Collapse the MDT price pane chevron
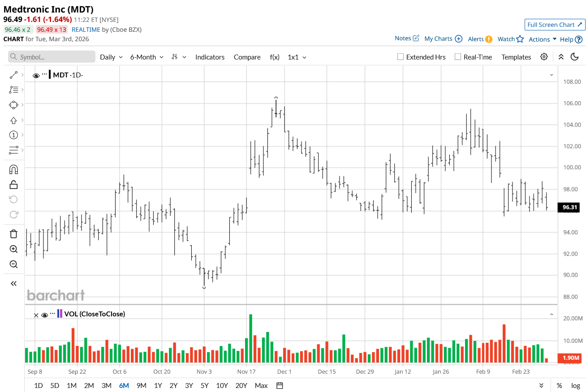Screen dimensions: 586x392 click(x=552, y=75)
